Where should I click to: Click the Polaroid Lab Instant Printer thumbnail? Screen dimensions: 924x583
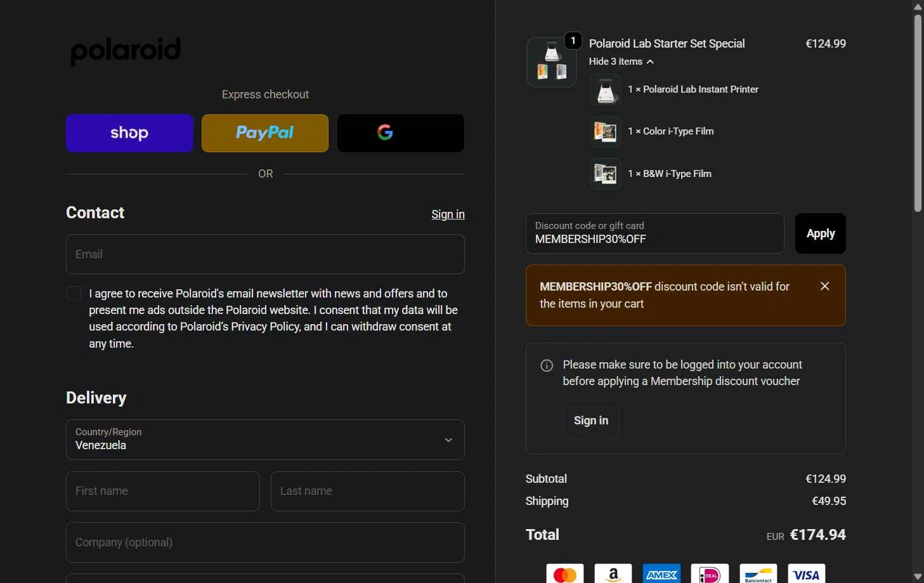click(x=606, y=89)
